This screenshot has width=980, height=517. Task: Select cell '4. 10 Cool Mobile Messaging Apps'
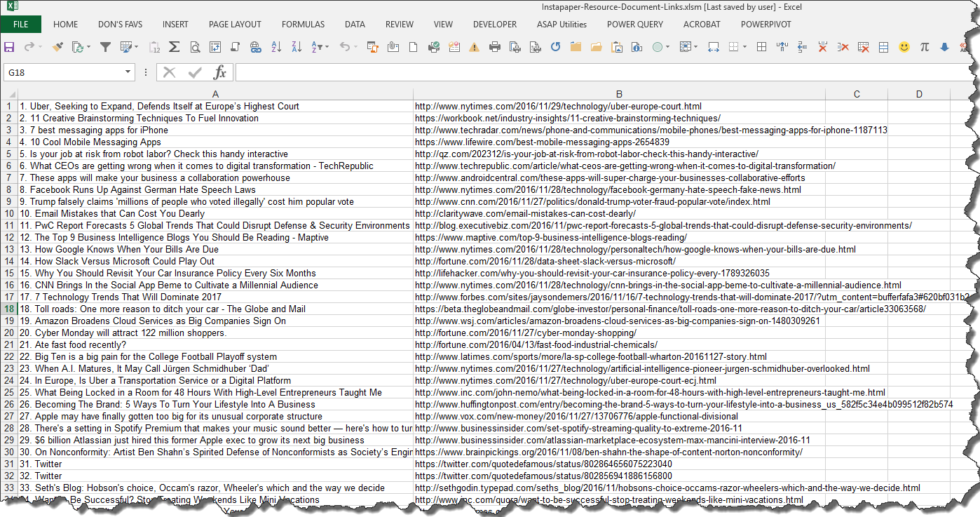tap(215, 142)
